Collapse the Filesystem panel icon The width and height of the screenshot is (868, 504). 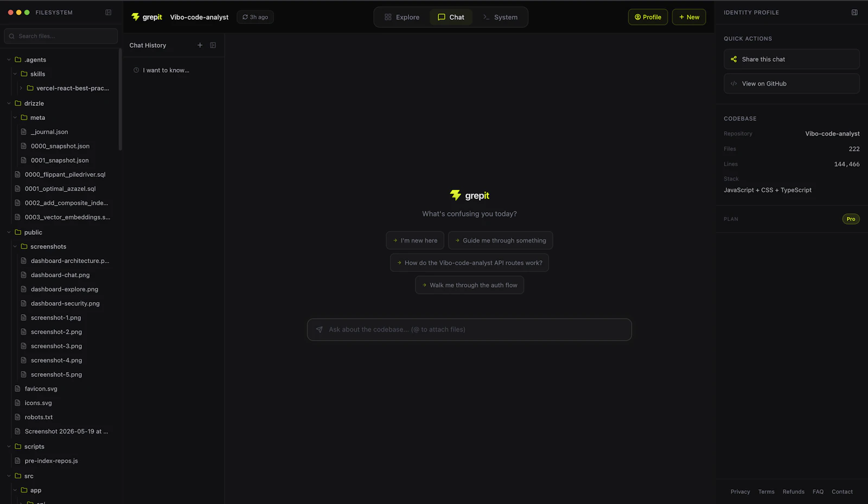click(x=108, y=12)
